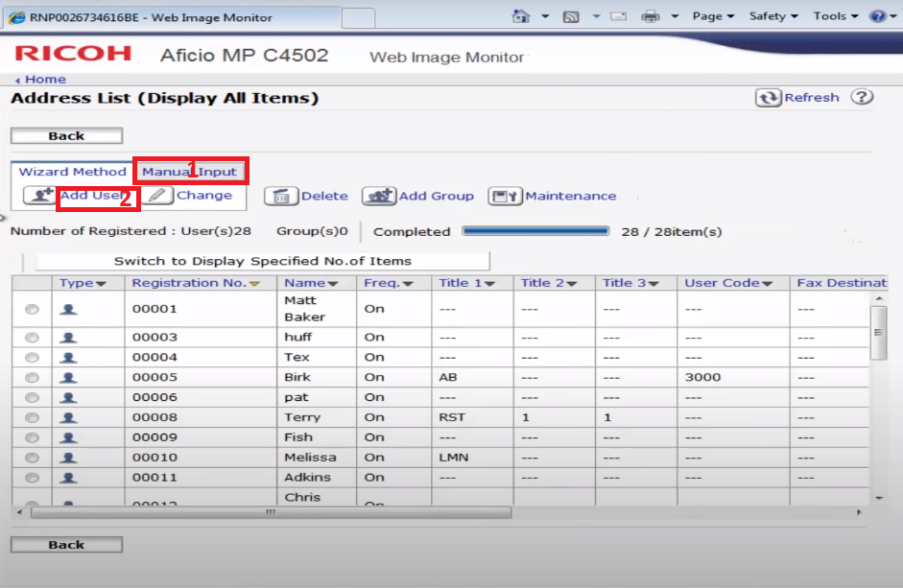The image size is (903, 588).
Task: Select radio button for user Adkins
Action: coord(33,478)
